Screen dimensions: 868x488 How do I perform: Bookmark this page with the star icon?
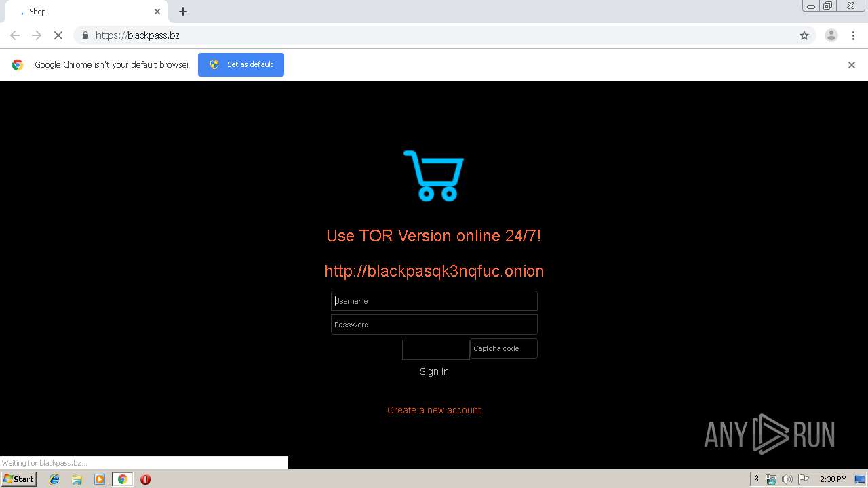point(804,35)
